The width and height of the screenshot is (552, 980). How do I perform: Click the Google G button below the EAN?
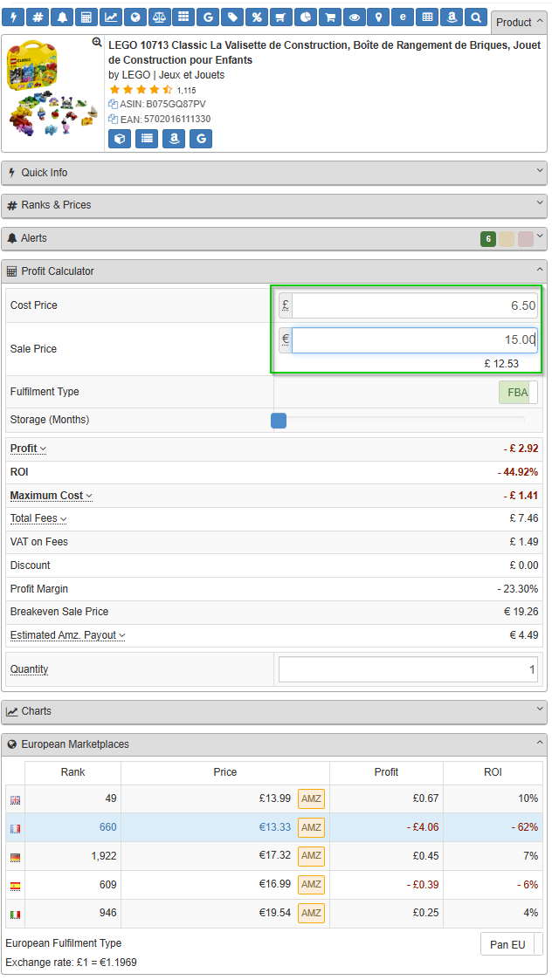[201, 139]
